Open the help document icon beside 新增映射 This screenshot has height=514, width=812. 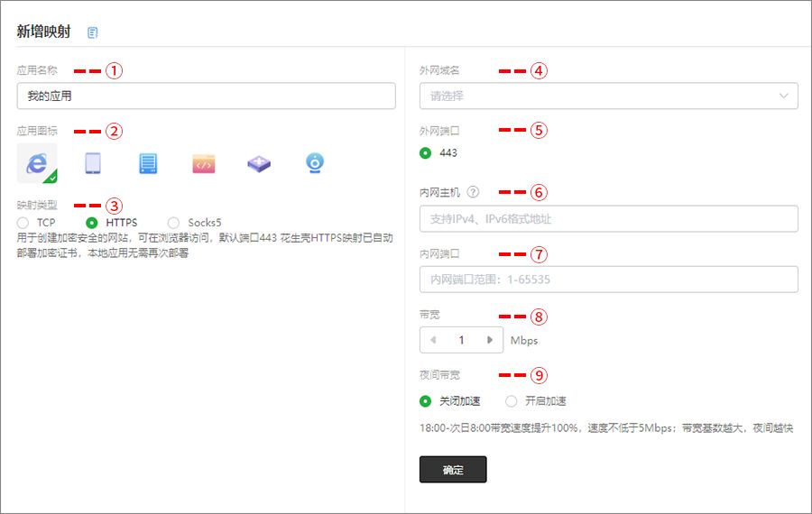tap(92, 32)
